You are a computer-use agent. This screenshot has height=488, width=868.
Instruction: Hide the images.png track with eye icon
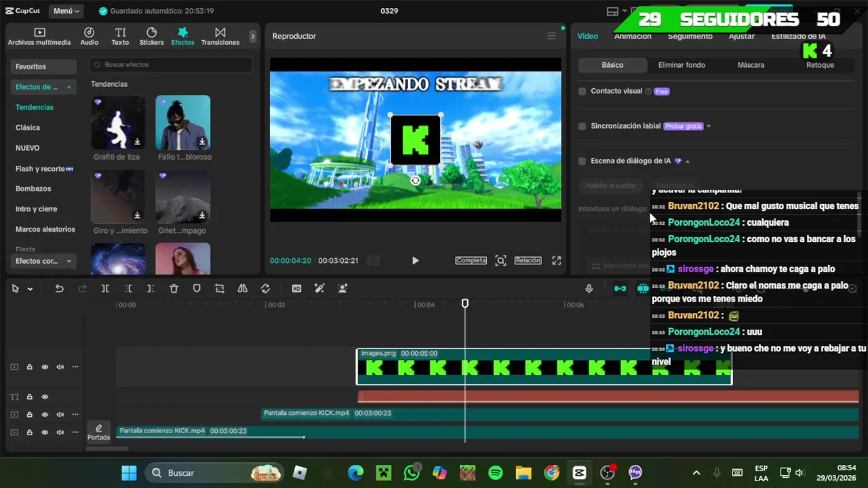point(45,367)
